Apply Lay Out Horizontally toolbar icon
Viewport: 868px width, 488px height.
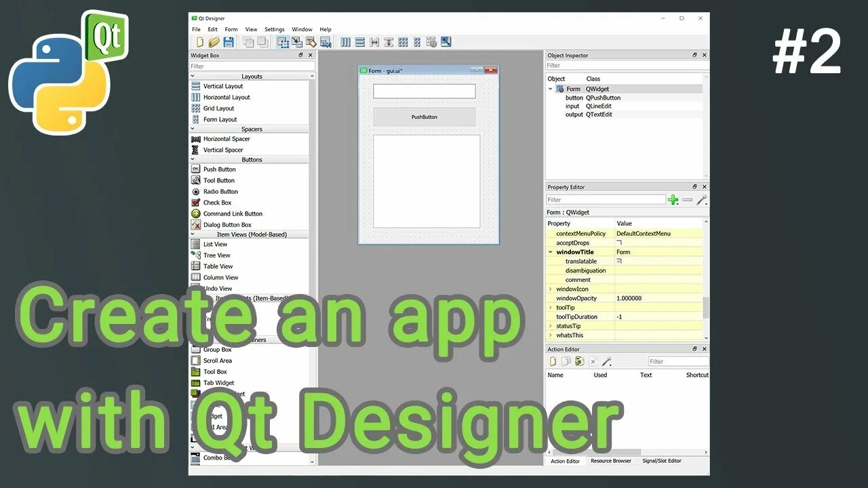click(346, 42)
